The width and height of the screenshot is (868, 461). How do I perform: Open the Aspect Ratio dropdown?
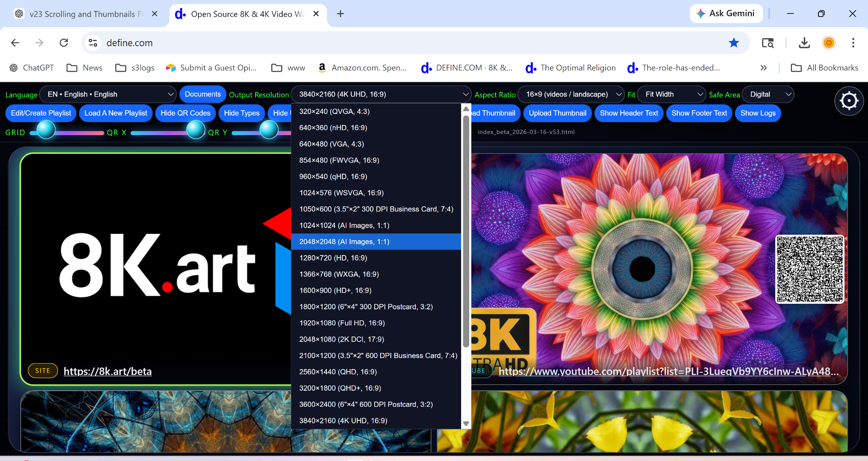coord(571,94)
